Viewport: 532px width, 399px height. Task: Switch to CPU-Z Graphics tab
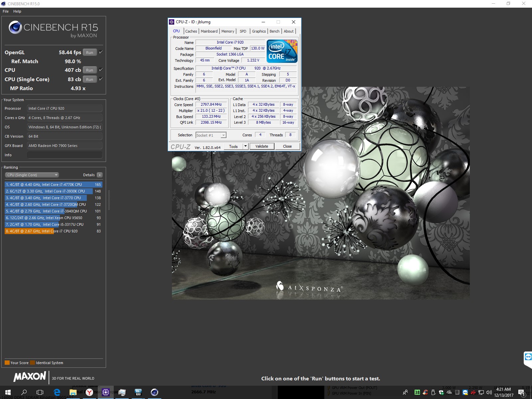pyautogui.click(x=259, y=31)
